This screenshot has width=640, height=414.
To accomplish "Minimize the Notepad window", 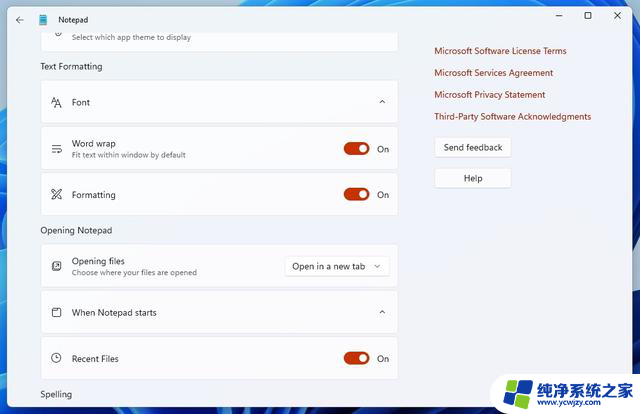I will pos(559,16).
